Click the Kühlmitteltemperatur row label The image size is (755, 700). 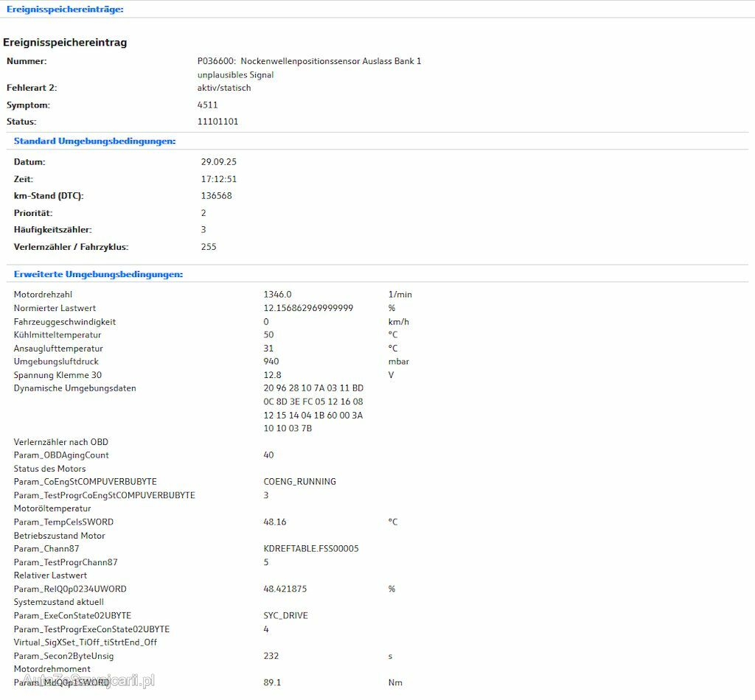[x=58, y=335]
